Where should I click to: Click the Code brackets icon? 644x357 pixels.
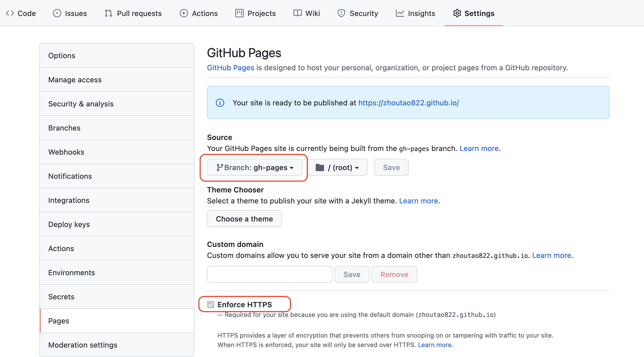coord(10,13)
